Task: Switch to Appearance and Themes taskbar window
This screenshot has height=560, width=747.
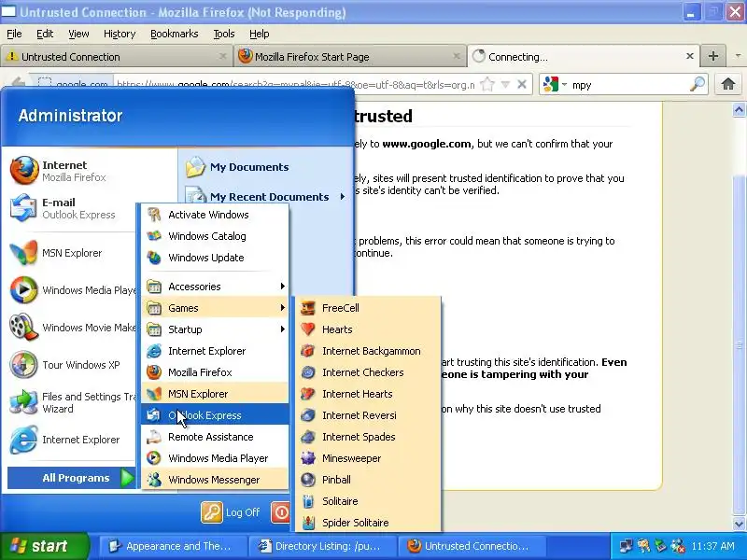Action: tap(173, 546)
